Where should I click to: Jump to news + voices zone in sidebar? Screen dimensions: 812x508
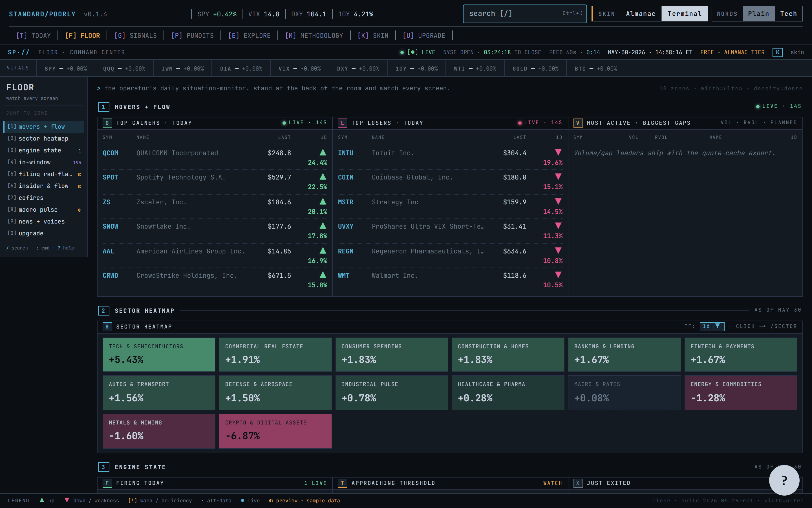tap(44, 222)
